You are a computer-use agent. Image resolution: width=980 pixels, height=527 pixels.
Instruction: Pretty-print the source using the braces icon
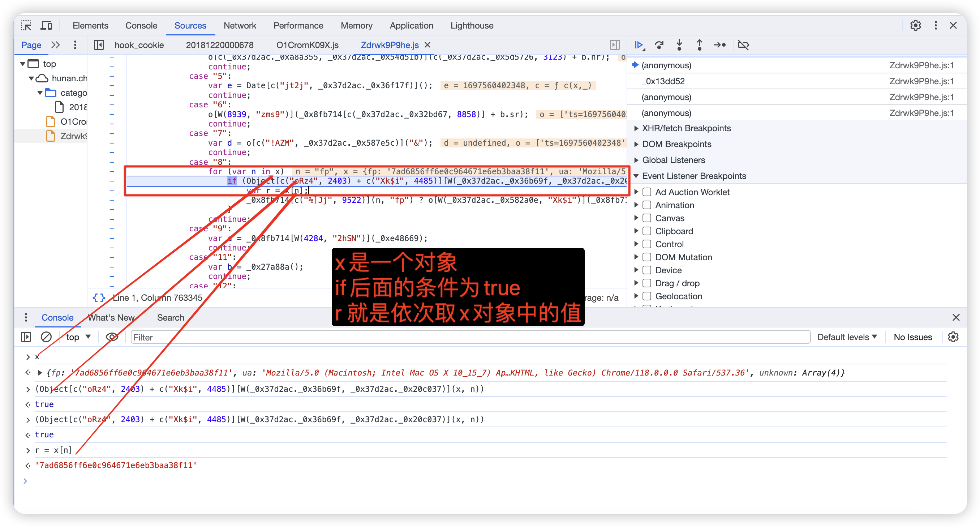pyautogui.click(x=99, y=297)
